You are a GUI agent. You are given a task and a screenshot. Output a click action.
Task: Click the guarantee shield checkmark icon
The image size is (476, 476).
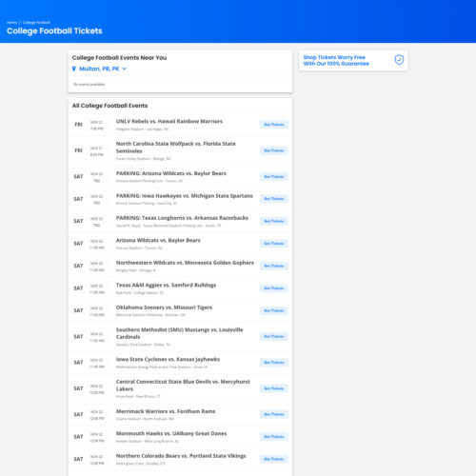click(x=399, y=60)
